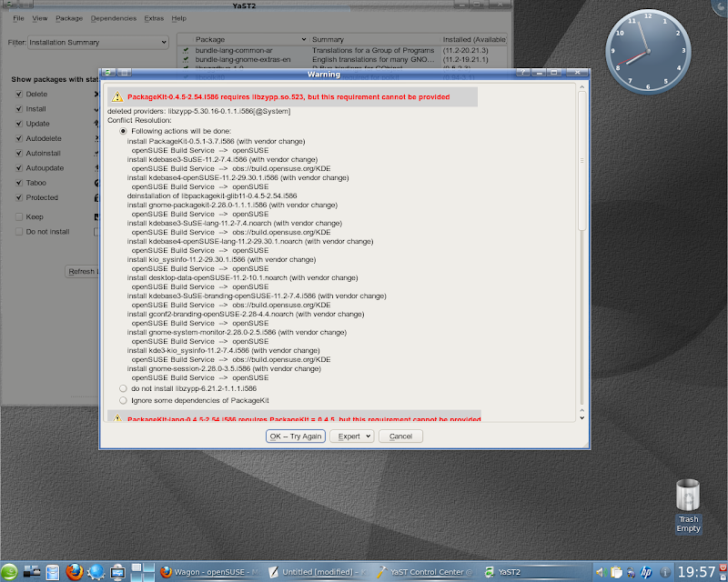
Task: Click 'deleted providers: libzypp-5.30.16' text
Action: coord(198,111)
